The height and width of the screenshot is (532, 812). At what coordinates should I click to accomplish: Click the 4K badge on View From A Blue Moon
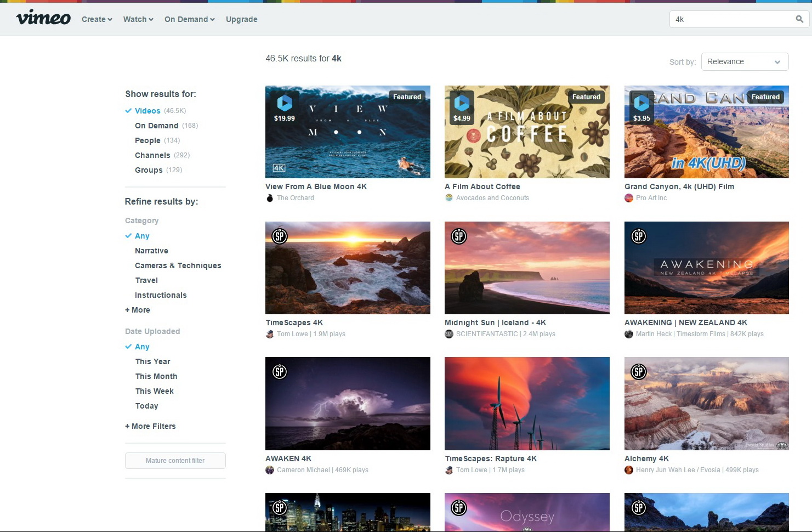coord(279,168)
